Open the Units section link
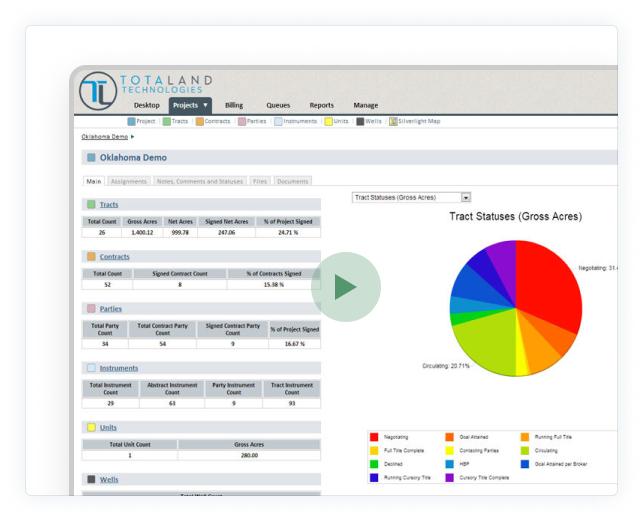The image size is (643, 521). click(x=108, y=427)
